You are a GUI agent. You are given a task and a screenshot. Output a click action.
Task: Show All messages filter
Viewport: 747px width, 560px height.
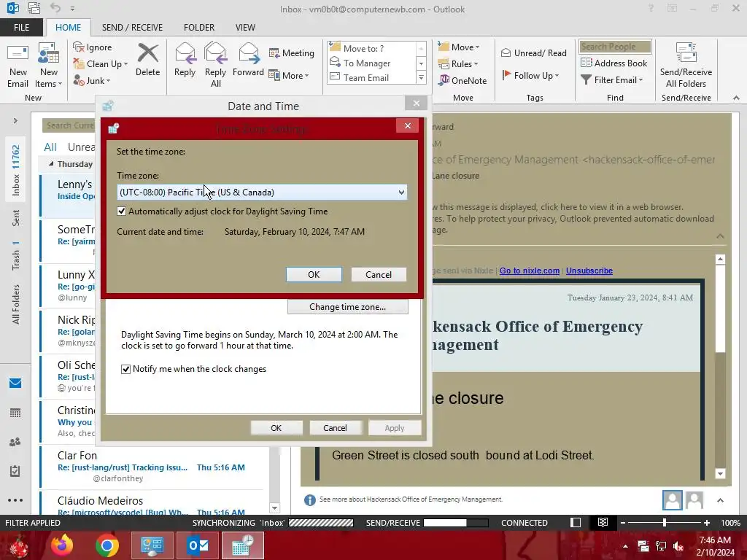point(50,147)
